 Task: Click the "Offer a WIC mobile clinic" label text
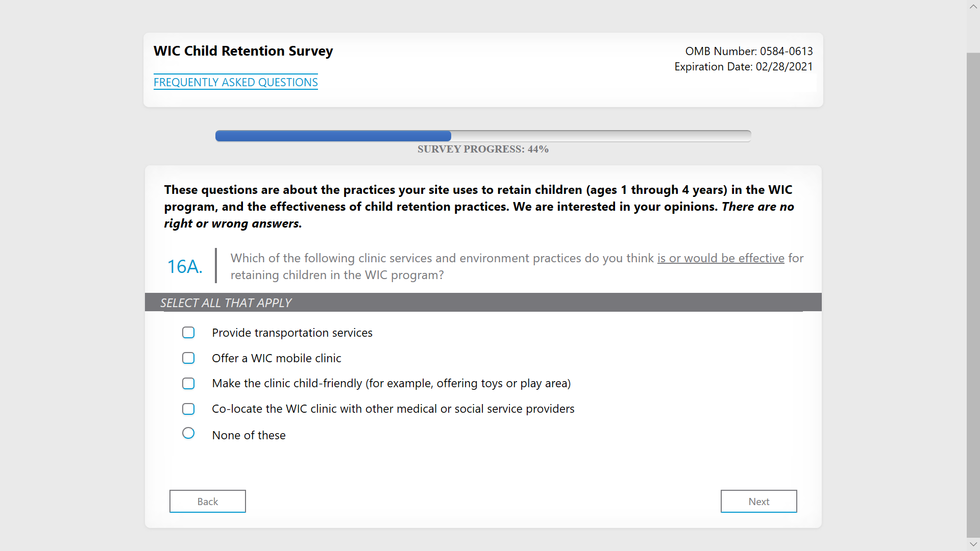276,358
